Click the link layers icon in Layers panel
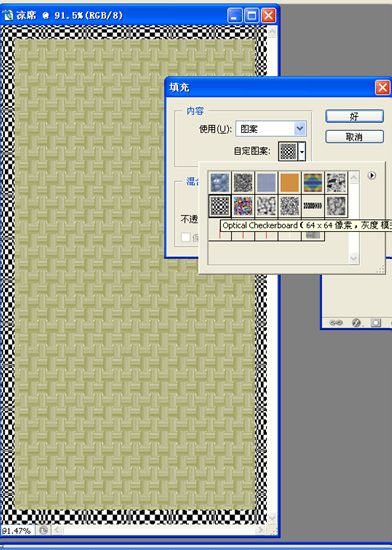Screen dimensions: 392x550 click(336, 322)
